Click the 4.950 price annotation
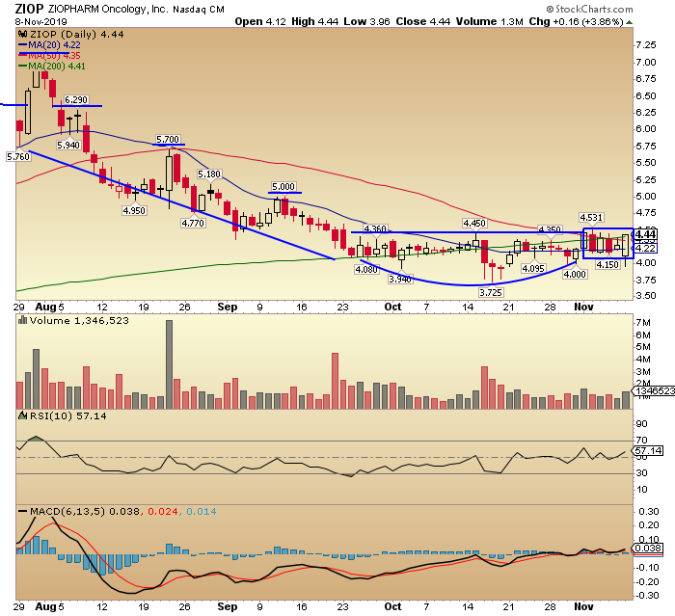 tap(134, 210)
